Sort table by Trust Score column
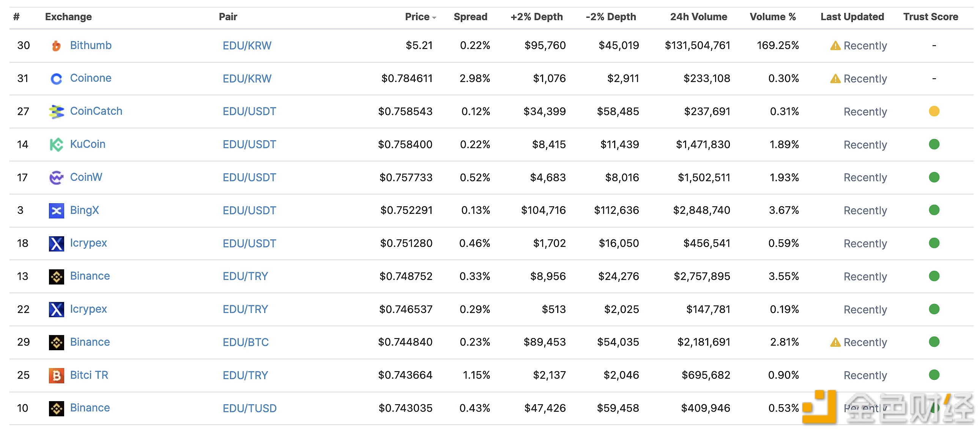 (x=931, y=17)
